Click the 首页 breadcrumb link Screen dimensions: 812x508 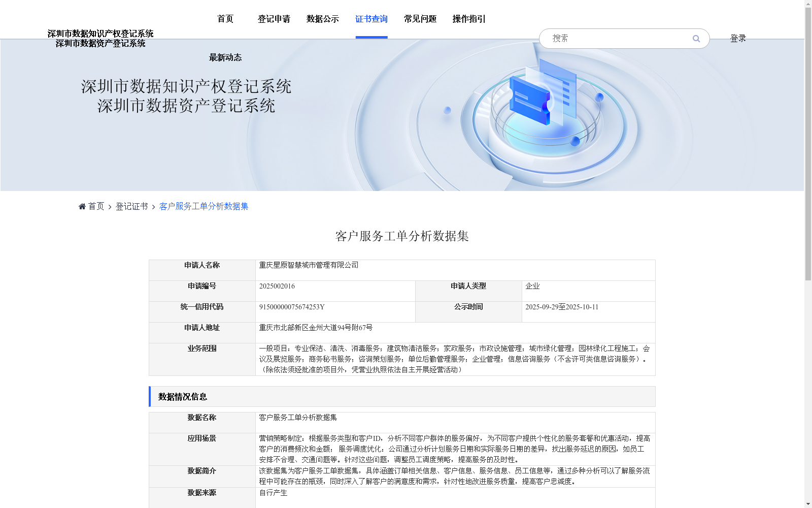click(96, 206)
